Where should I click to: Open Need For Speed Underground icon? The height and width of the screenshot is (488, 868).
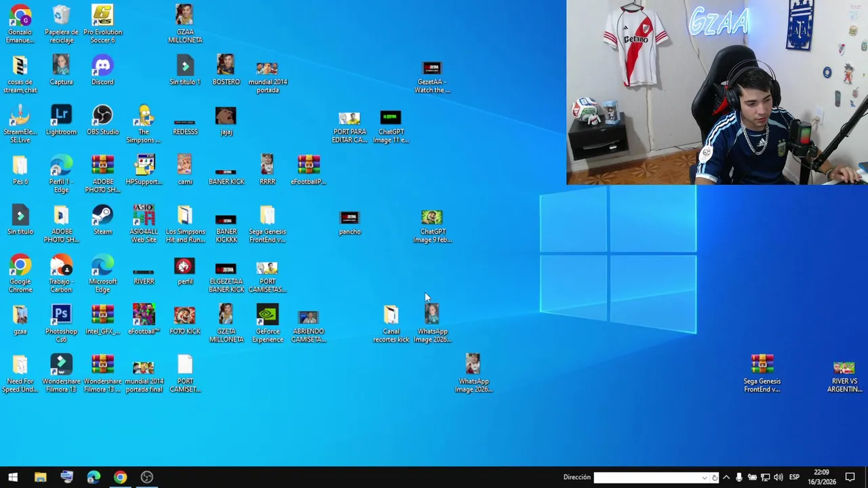click(x=20, y=373)
